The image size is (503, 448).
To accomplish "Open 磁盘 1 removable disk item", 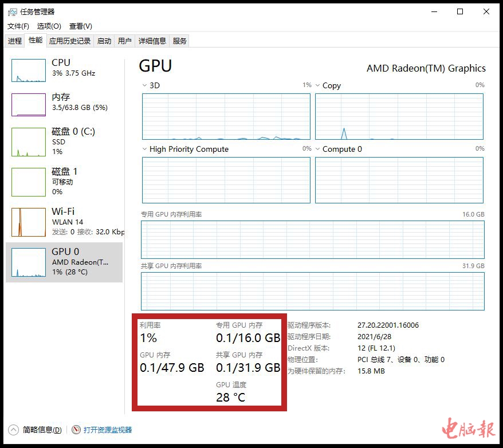I will point(29,182).
